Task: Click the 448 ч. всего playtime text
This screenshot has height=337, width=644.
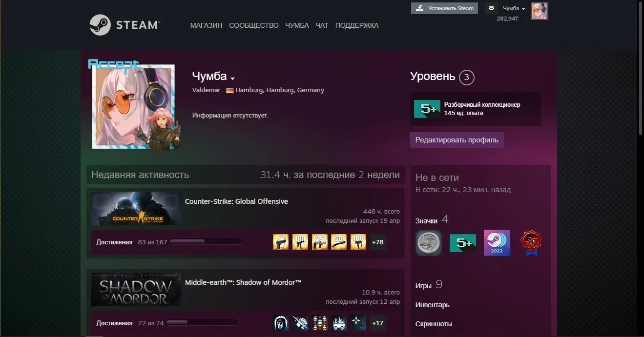Action: pyautogui.click(x=381, y=212)
